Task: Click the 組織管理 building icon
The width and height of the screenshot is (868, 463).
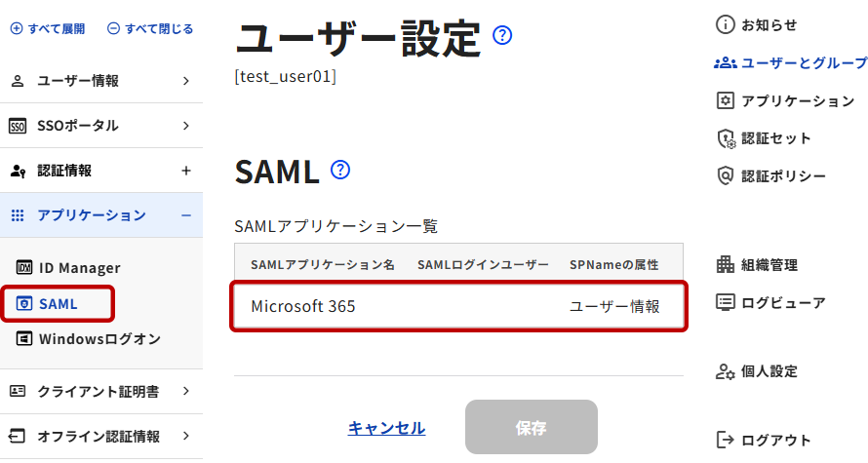Action: [x=725, y=265]
